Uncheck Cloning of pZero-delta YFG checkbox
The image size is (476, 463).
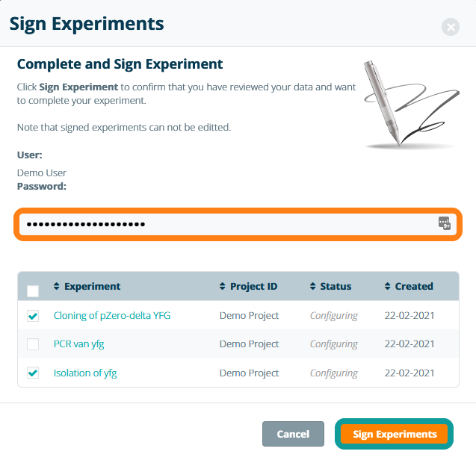(x=33, y=316)
